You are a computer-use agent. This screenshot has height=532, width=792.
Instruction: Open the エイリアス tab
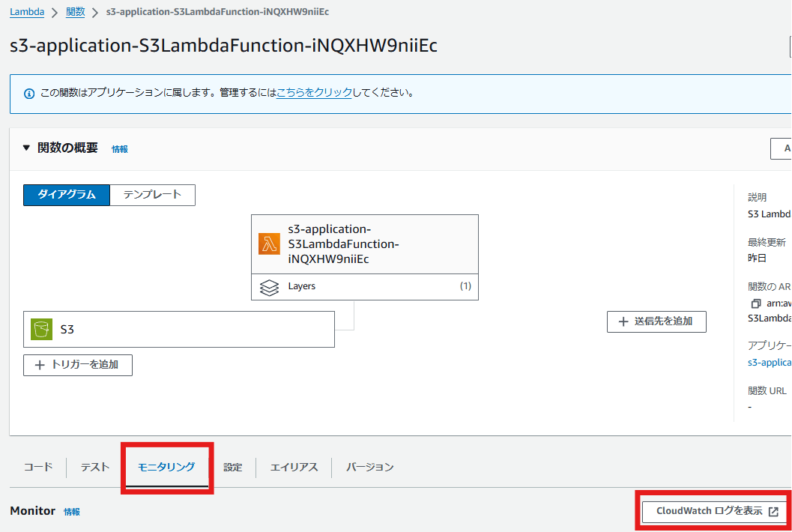coord(294,467)
